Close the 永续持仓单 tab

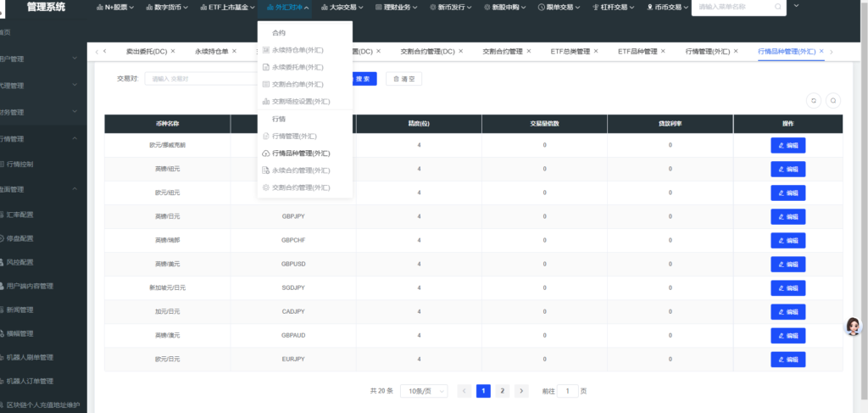pyautogui.click(x=234, y=51)
